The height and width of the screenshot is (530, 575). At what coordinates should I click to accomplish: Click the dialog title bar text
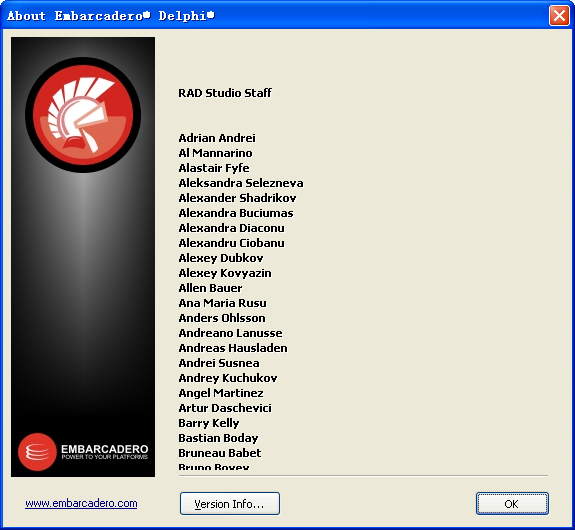pyautogui.click(x=111, y=16)
